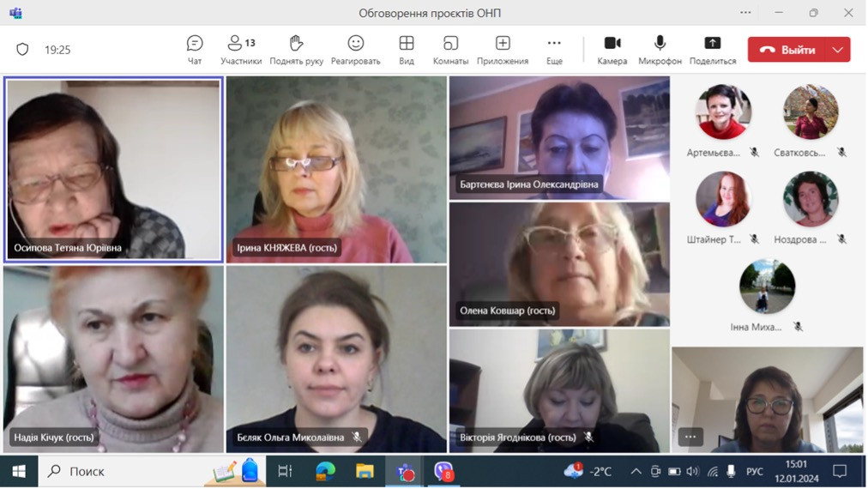Screen dimensions: 868x489
Task: Open File Explorer from the taskbar
Action: (x=365, y=471)
